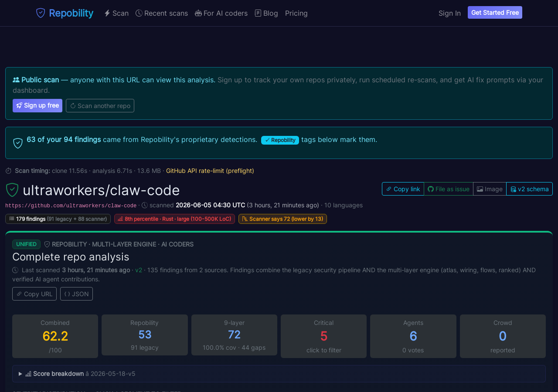This screenshot has width=558, height=392.
Task: Open the Scan menu item
Action: [116, 13]
